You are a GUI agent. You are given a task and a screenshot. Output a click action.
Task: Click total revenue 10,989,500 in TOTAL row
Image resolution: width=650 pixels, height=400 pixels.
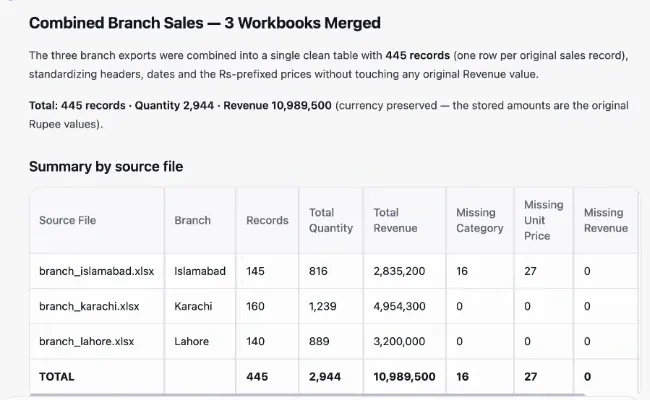click(x=404, y=377)
